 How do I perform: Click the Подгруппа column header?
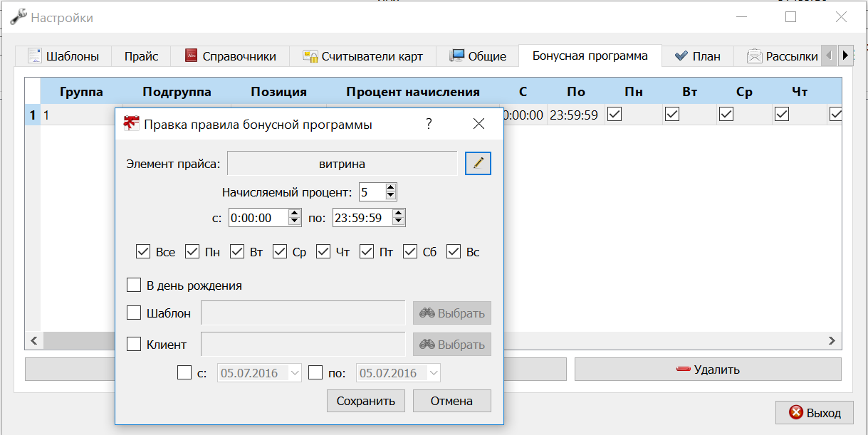pos(177,92)
